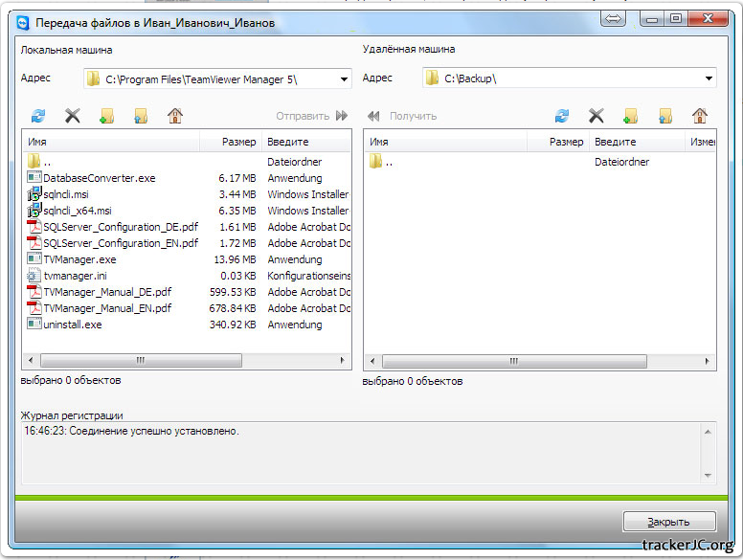
Task: Go to the local home folder
Action: point(174,116)
